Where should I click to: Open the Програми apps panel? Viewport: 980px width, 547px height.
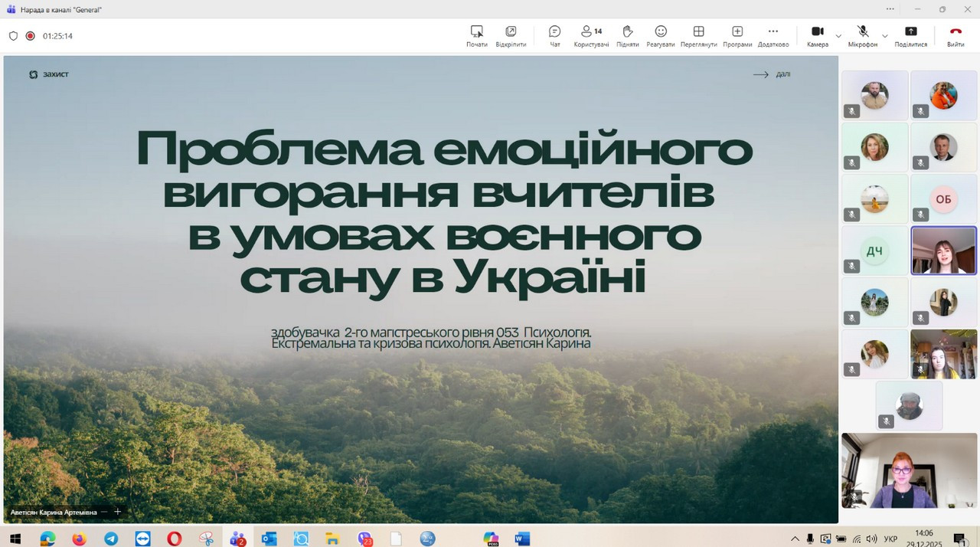pyautogui.click(x=737, y=35)
